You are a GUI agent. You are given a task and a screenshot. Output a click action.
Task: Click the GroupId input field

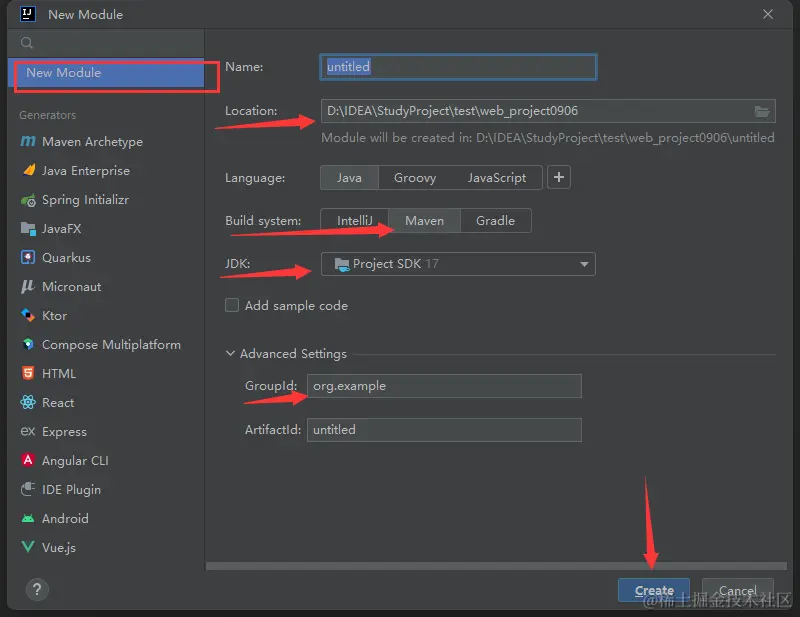pyautogui.click(x=444, y=386)
